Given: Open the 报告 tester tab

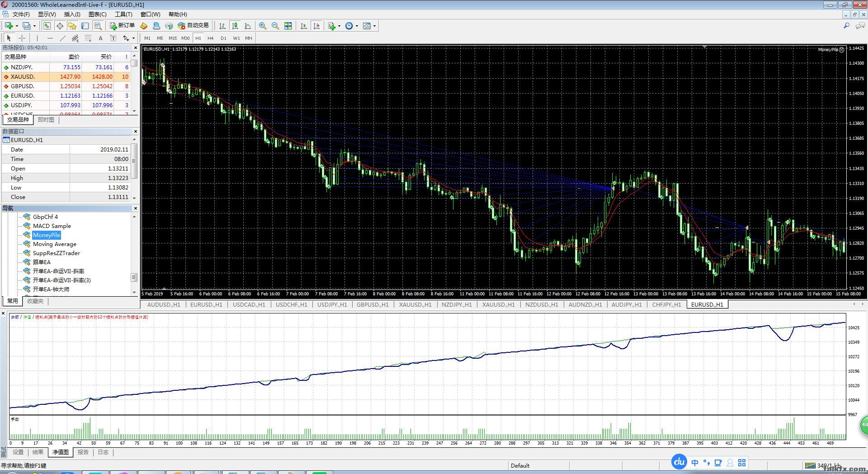Looking at the screenshot, I should point(83,452).
